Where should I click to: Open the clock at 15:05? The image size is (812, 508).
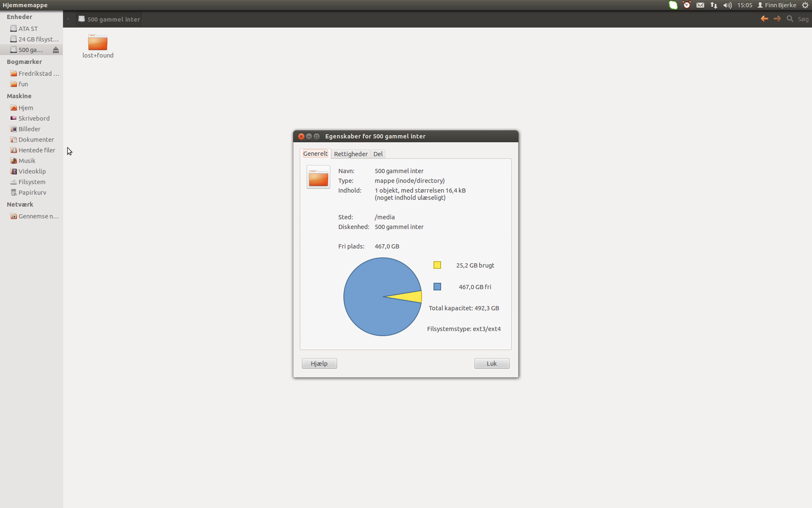click(x=745, y=5)
